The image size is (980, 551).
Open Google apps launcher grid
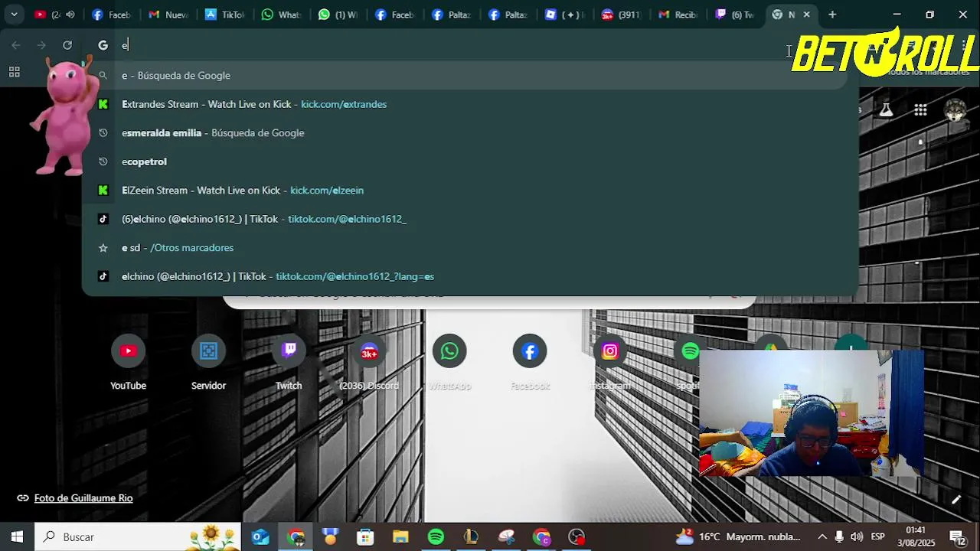[920, 110]
